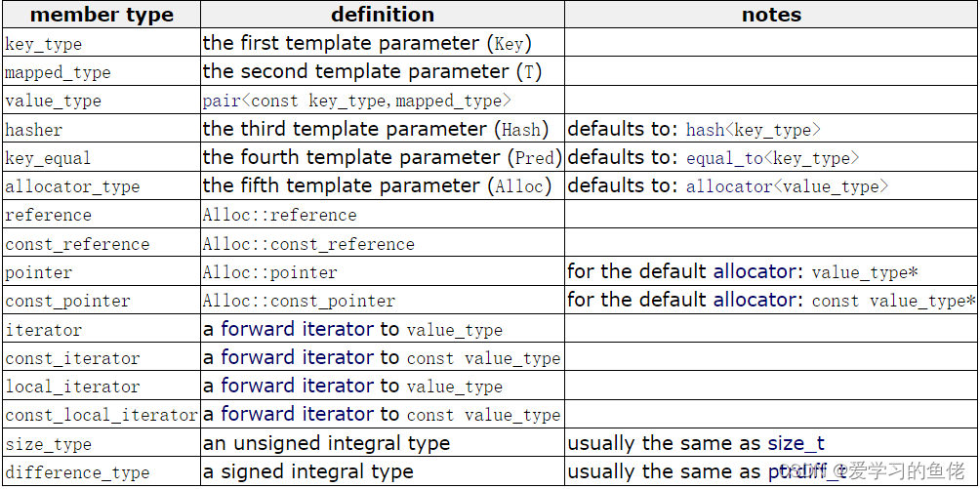
Task: Click the "member type" column header
Action: pos(102,15)
